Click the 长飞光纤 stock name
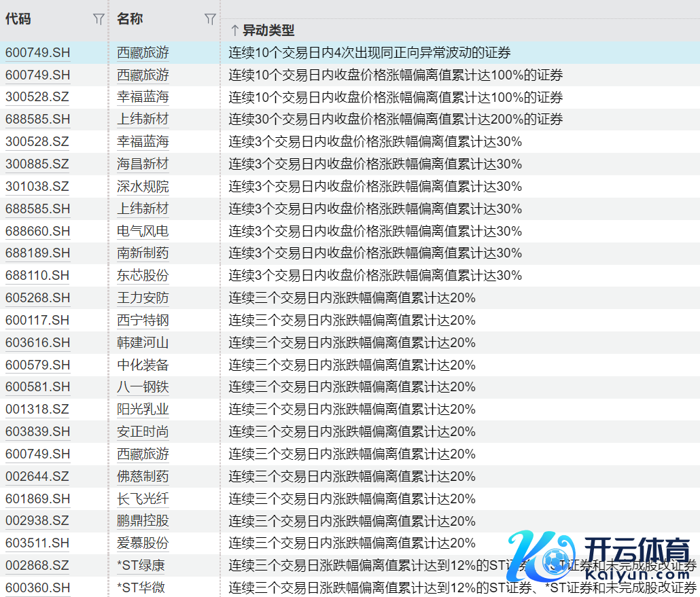Viewport: 700px width, 597px height. click(x=143, y=499)
